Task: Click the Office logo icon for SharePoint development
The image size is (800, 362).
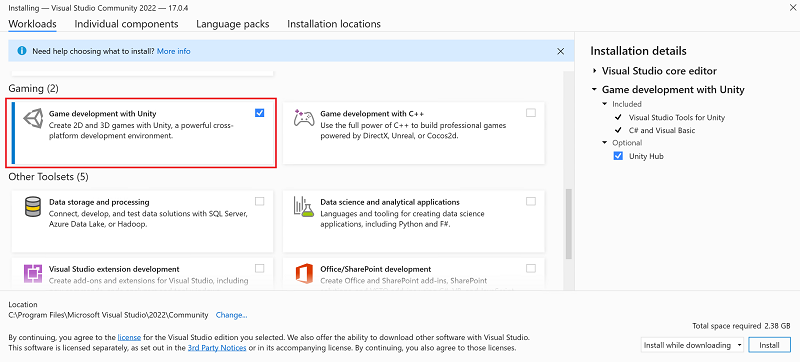Action: pyautogui.click(x=304, y=274)
